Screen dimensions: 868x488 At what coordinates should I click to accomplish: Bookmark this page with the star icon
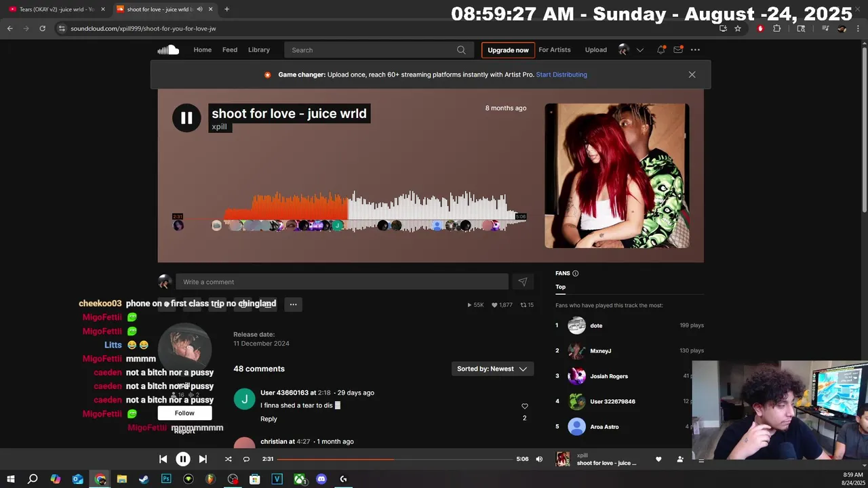pyautogui.click(x=738, y=28)
